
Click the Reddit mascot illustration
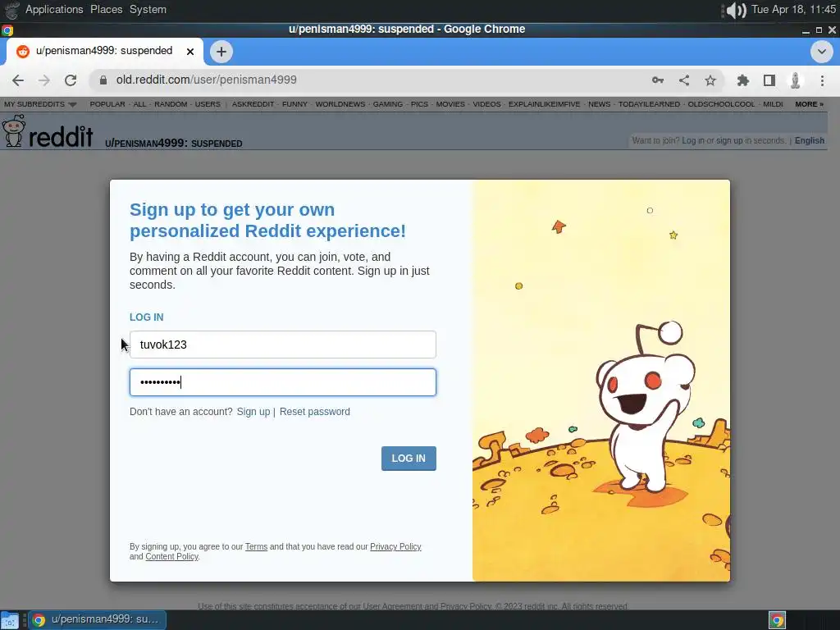646,407
